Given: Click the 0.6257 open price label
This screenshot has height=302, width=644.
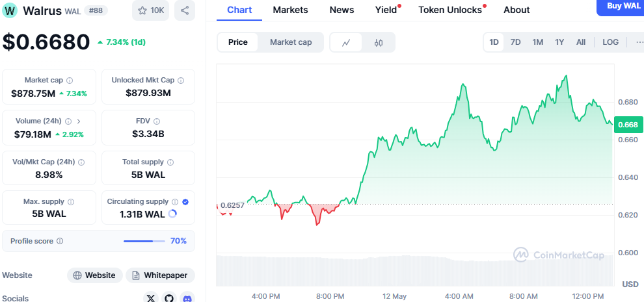Looking at the screenshot, I should click(232, 205).
